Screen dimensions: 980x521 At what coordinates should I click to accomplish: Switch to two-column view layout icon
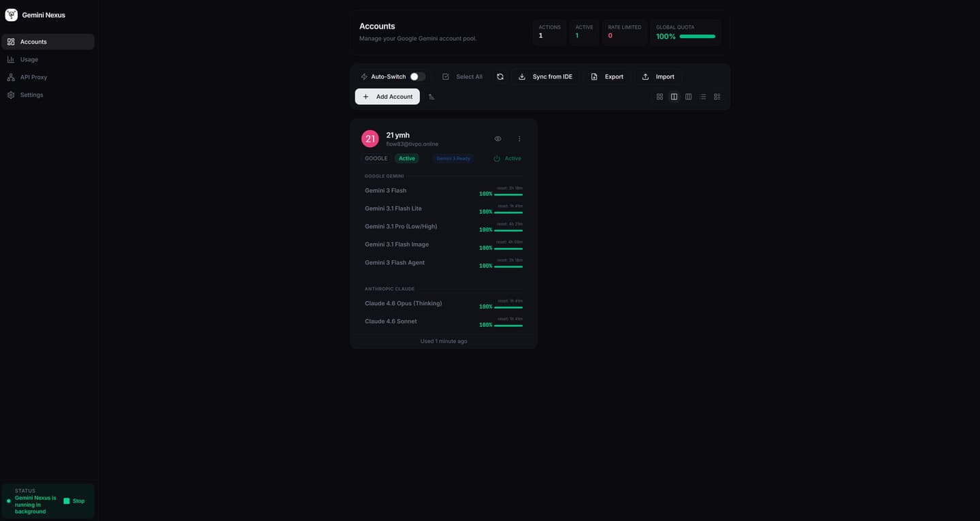tap(674, 97)
